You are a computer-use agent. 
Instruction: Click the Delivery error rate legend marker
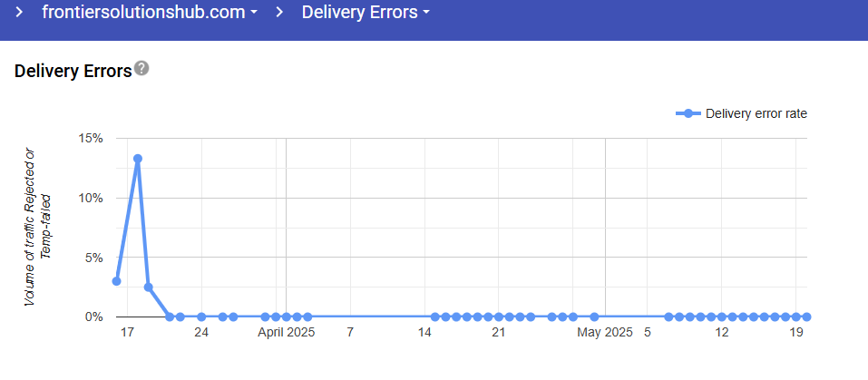point(688,113)
